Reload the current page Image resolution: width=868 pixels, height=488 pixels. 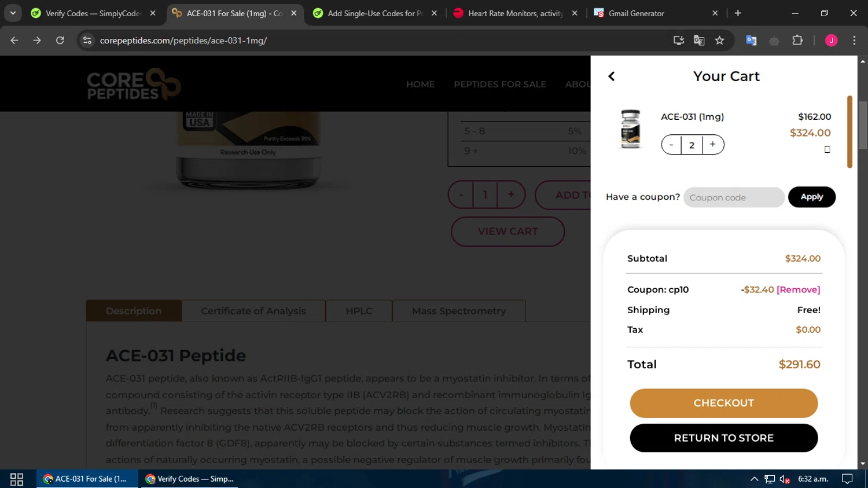[x=60, y=41]
